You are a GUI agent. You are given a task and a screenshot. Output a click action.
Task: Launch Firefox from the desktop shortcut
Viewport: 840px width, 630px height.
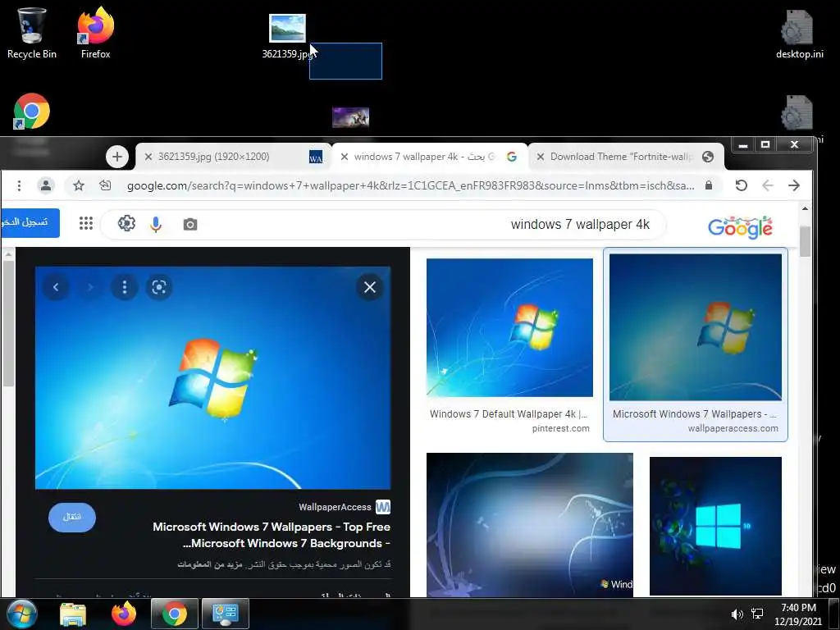pos(95,33)
